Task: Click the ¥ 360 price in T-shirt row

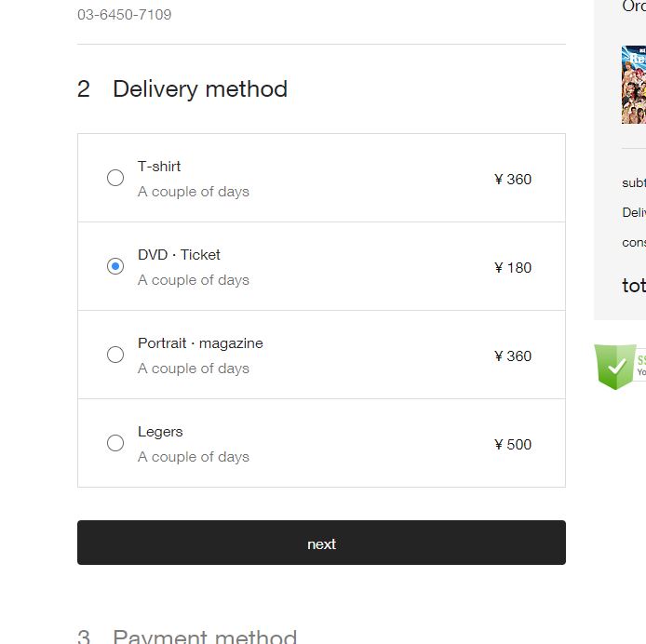Action: [x=513, y=180]
